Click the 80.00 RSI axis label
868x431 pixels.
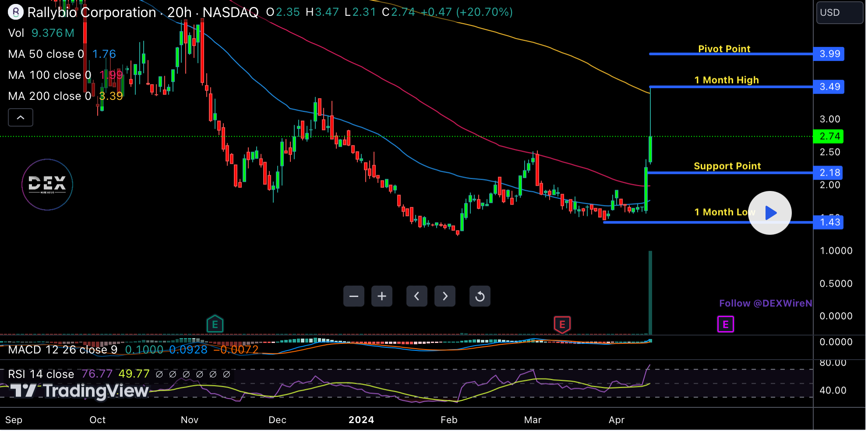(x=833, y=363)
